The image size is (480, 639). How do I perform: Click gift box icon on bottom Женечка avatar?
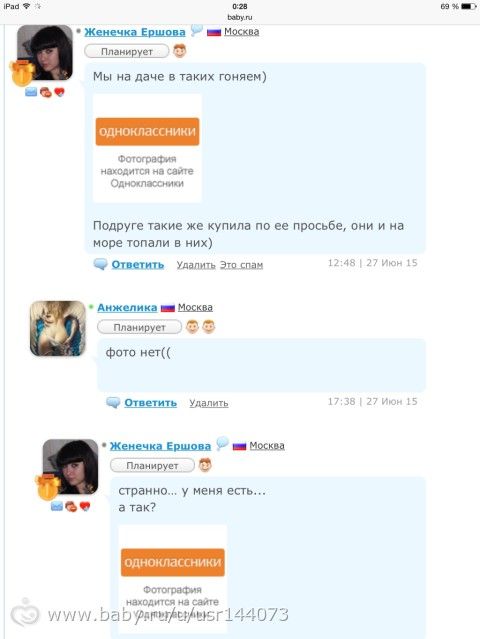tap(47, 487)
